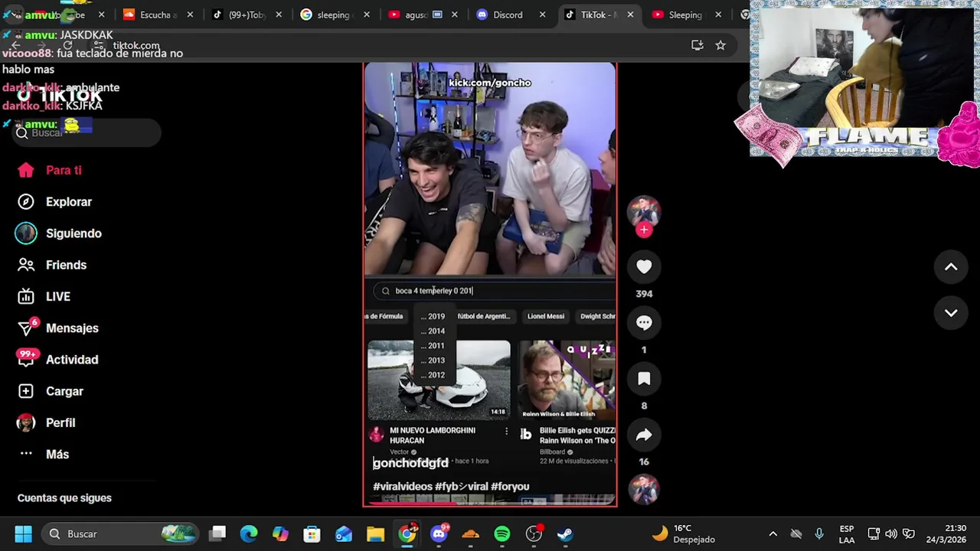Viewport: 980px width, 551px height.
Task: Open Windows Start menu
Action: click(23, 533)
